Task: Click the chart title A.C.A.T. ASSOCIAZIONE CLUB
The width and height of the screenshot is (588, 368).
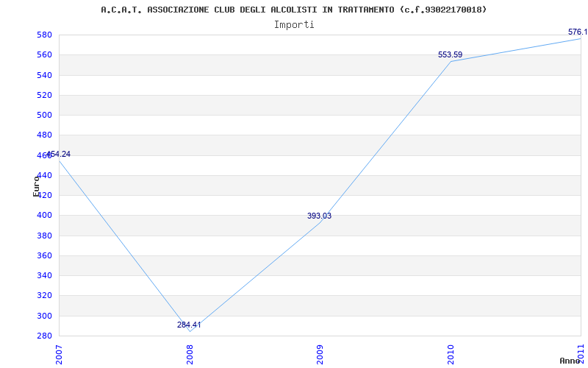Action: click(293, 10)
